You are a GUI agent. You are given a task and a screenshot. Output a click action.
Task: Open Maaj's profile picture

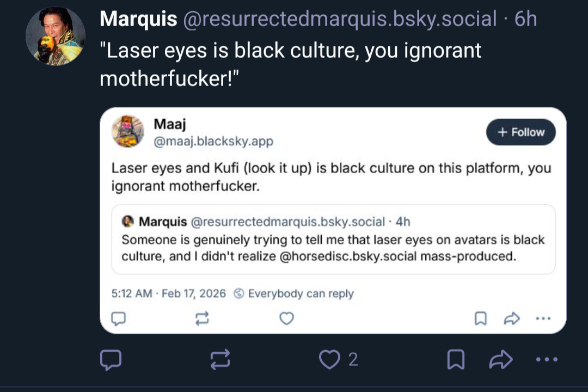click(x=128, y=131)
